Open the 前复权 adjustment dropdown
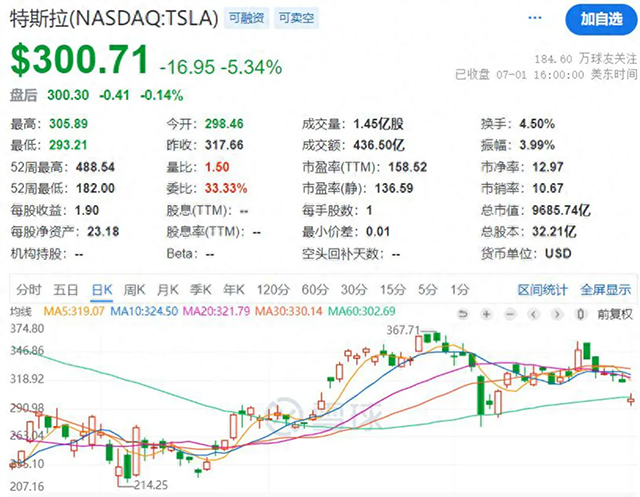 click(615, 314)
